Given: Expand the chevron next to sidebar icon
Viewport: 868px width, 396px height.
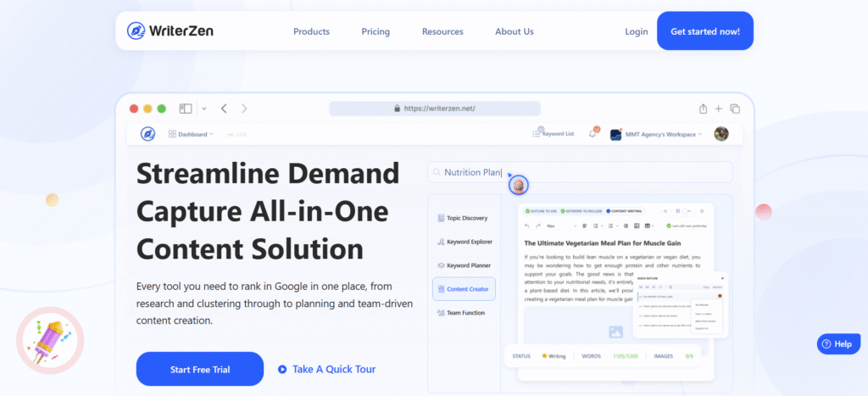Looking at the screenshot, I should tap(204, 109).
